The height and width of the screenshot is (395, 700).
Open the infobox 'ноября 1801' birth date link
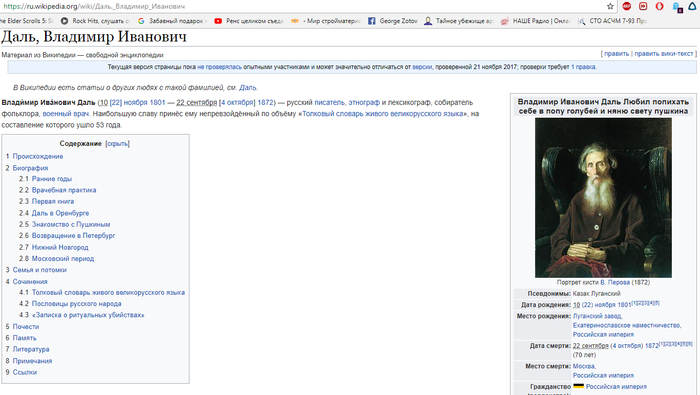click(612, 305)
